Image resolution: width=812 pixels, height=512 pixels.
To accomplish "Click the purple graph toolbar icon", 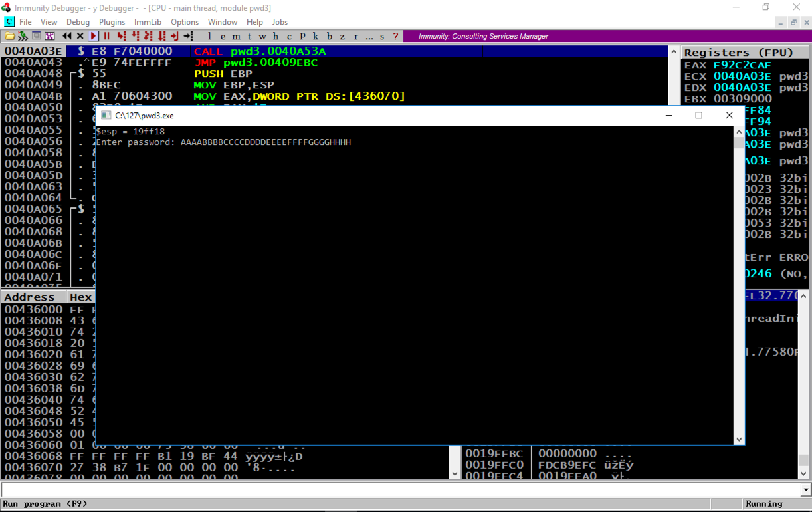I will click(x=50, y=36).
